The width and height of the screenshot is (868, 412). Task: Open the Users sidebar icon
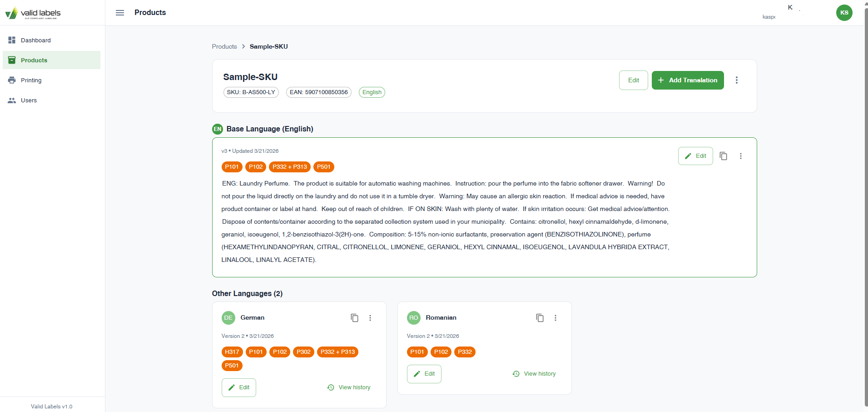pos(11,100)
